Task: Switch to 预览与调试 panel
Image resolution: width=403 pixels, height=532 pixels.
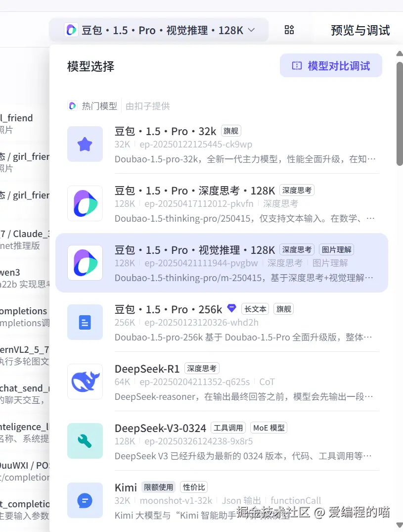Action: pyautogui.click(x=360, y=30)
